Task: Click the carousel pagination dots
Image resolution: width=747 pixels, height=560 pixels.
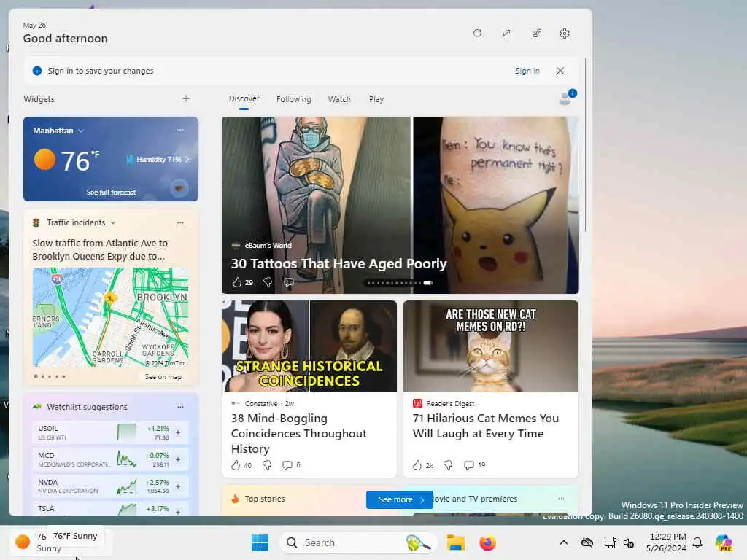Action: pos(400,283)
